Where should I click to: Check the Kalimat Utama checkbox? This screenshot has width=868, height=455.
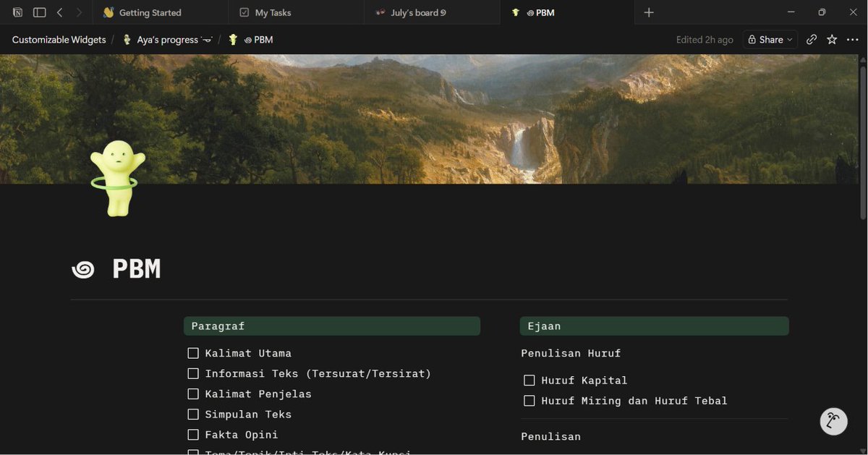coord(193,353)
